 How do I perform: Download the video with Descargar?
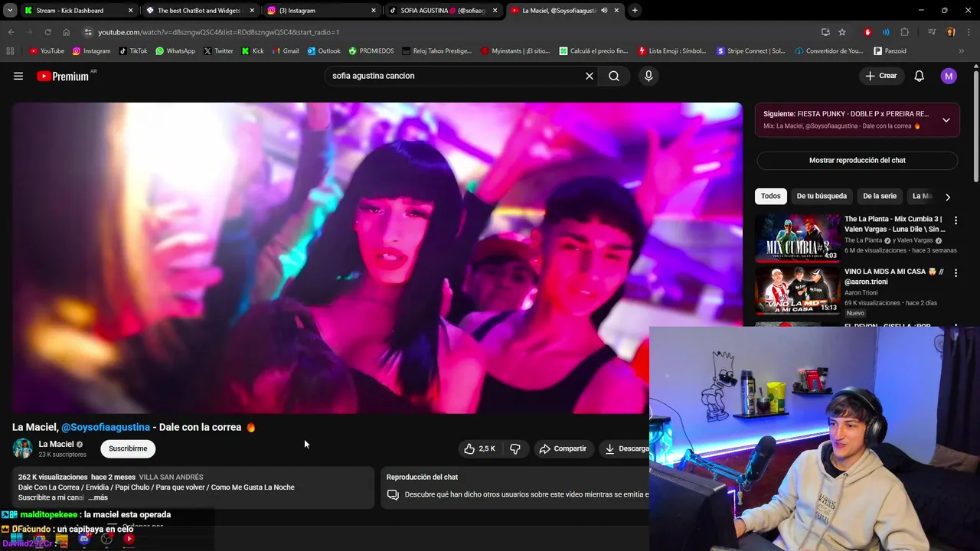(625, 448)
